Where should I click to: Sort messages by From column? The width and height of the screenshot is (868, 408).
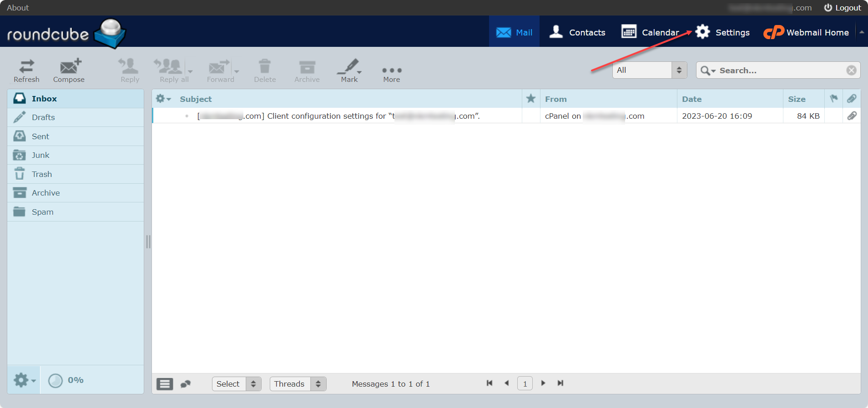[556, 99]
